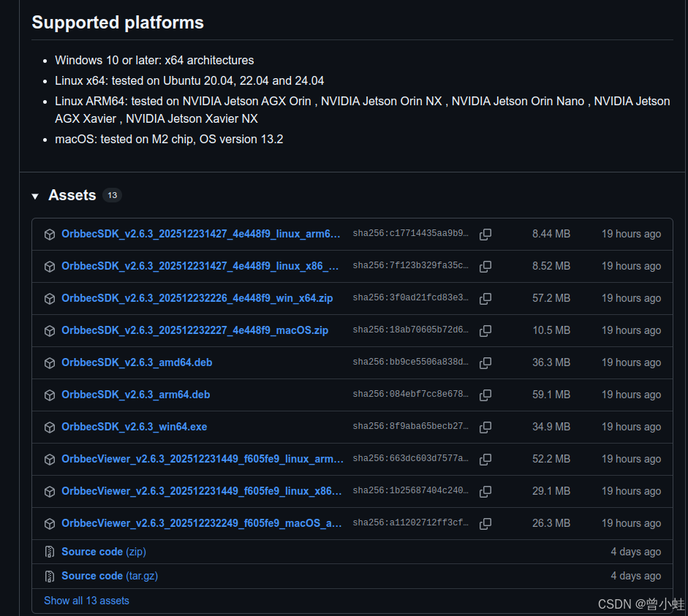
Task: Copy sha256 of OrbbecViewer linux_x86 asset
Action: coord(485,492)
